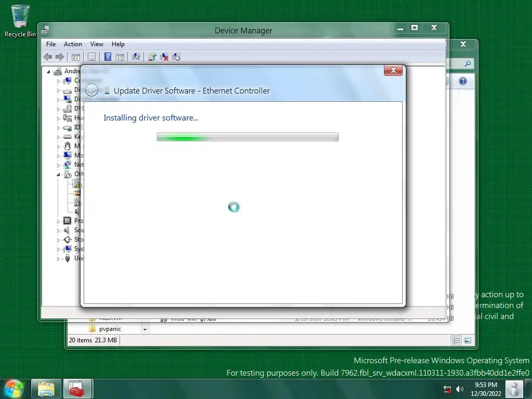Click the red toolbox taskbar button
This screenshot has width=532, height=399.
click(x=77, y=389)
